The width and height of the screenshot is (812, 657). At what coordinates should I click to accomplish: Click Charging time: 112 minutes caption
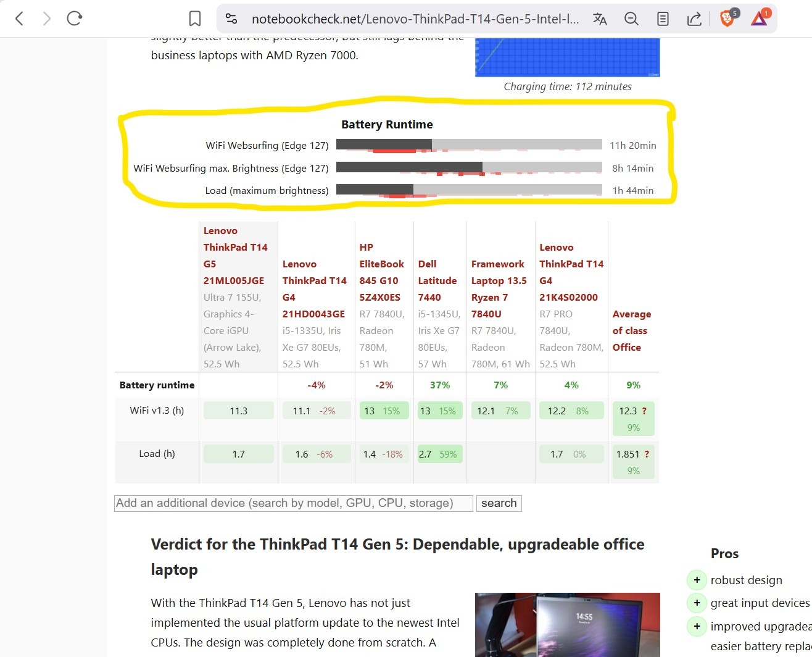coord(568,86)
